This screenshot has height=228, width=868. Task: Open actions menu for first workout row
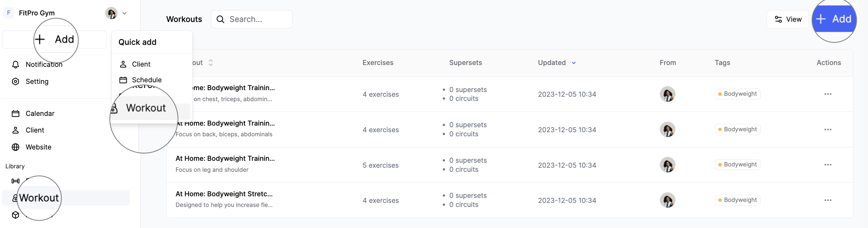click(828, 94)
